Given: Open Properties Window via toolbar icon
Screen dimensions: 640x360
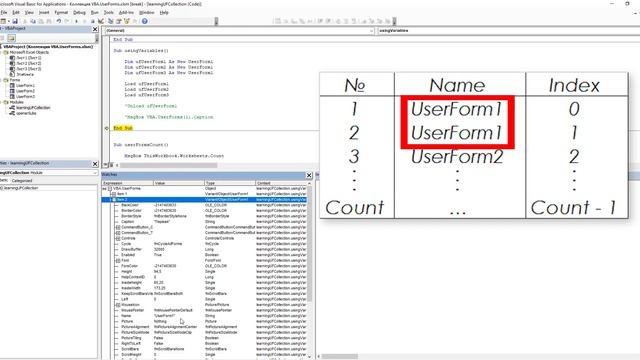Looking at the screenshot, I should [118, 21].
